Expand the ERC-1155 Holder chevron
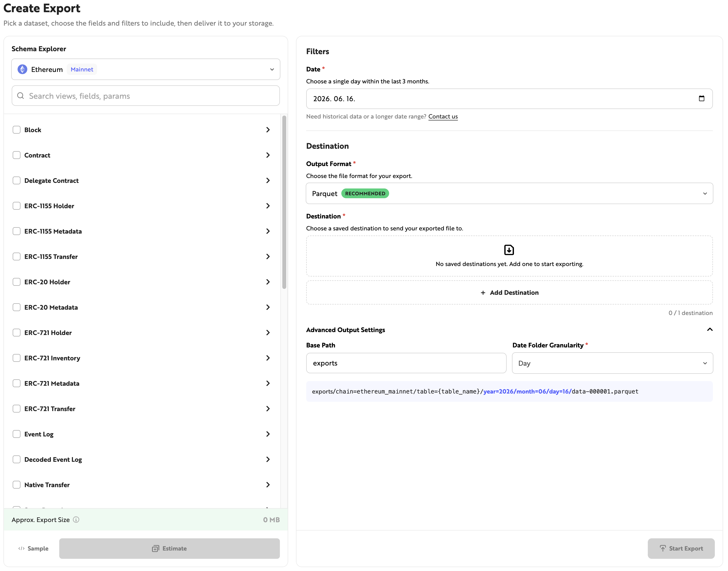Viewport: 728px width, 571px height. 268,206
